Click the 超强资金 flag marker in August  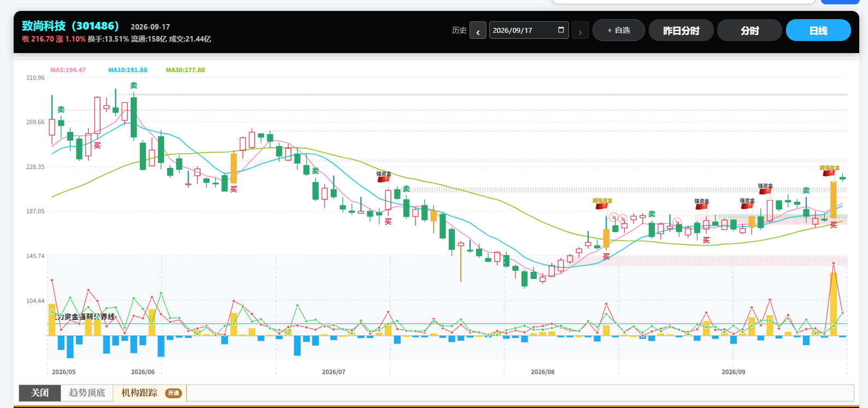coord(602,203)
